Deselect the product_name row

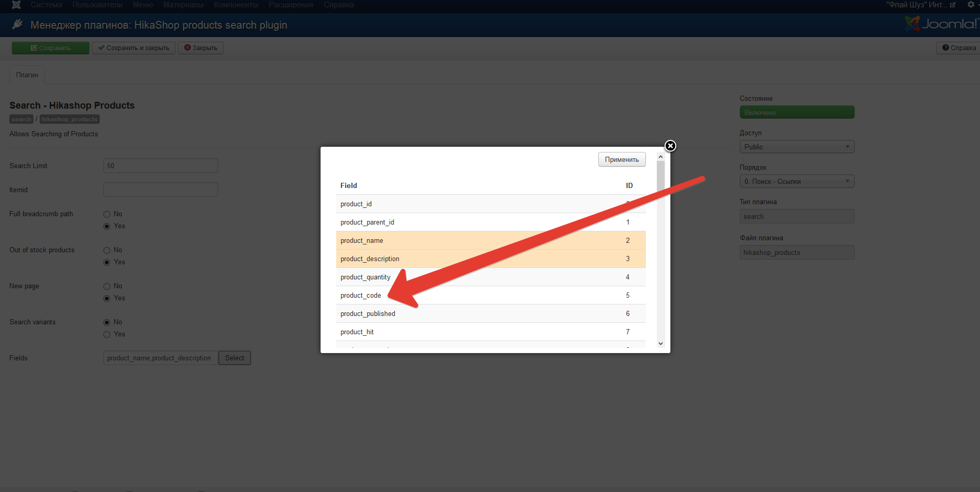point(491,240)
